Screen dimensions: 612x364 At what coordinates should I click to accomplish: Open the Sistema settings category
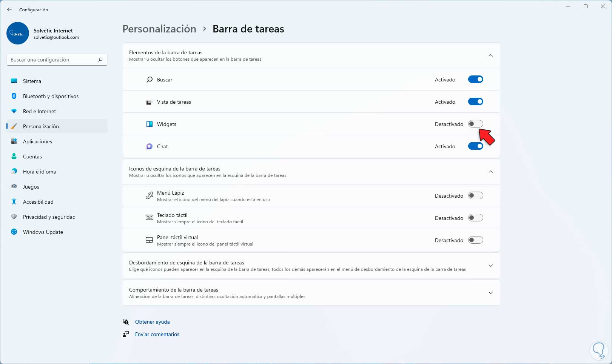(32, 81)
